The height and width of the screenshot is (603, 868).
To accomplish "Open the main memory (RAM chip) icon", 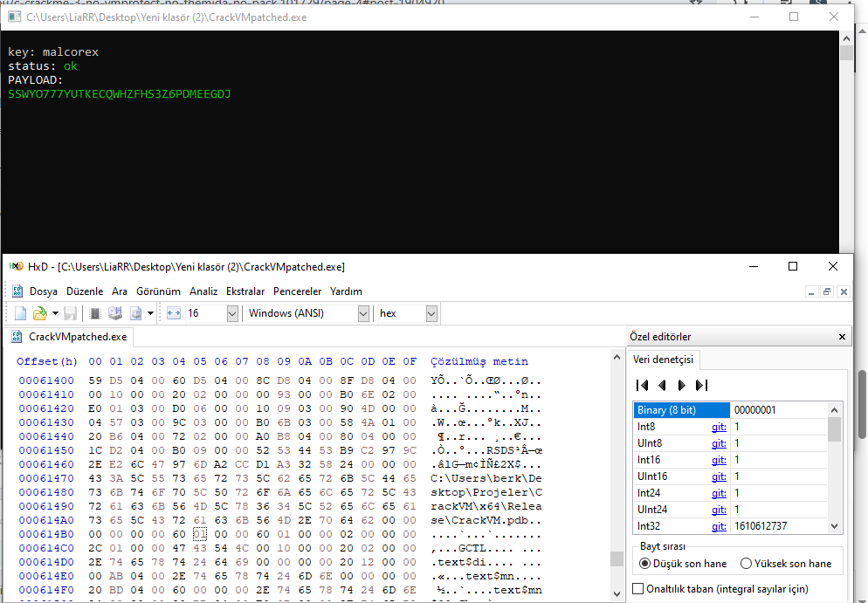I will tap(95, 313).
